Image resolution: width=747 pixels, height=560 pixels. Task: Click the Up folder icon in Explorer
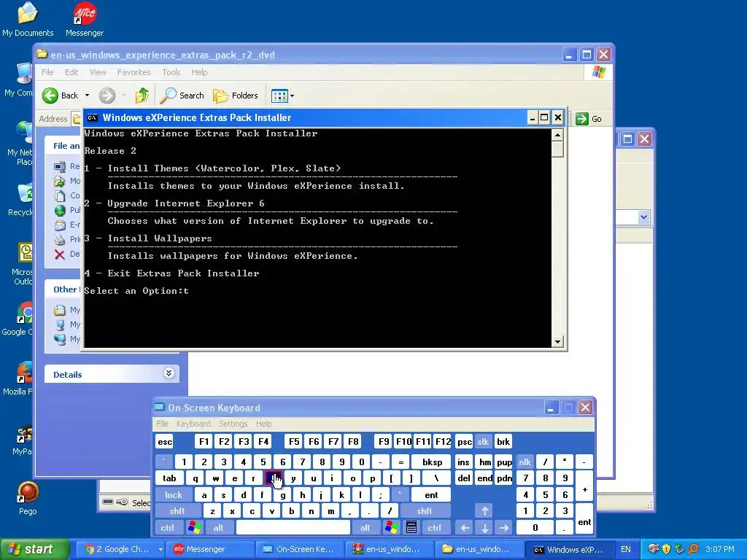tap(142, 96)
